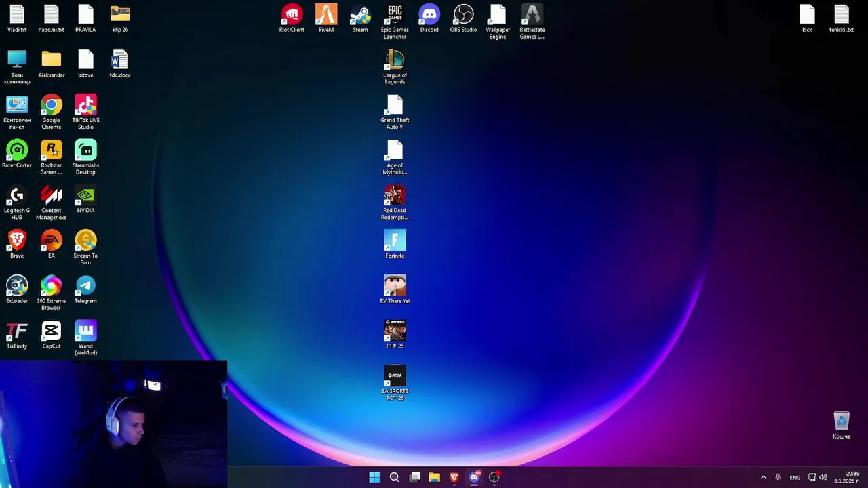Viewport: 868px width, 488px height.
Task: Select the Този компютър icon
Action: pos(17,67)
